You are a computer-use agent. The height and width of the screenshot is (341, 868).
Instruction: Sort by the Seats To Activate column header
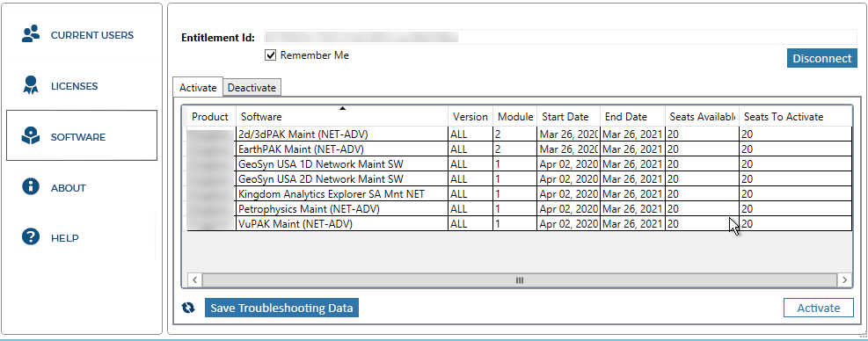[x=796, y=117]
